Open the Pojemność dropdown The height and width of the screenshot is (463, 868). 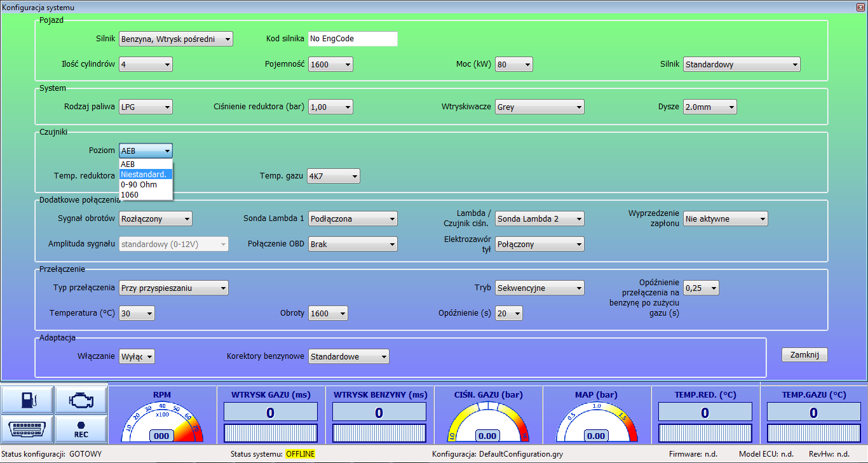(x=330, y=64)
